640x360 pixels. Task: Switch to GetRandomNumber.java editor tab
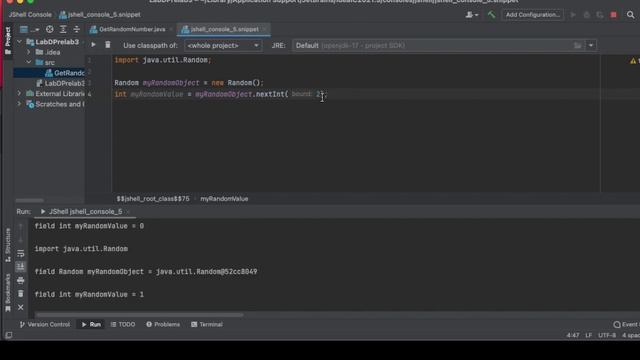point(128,29)
